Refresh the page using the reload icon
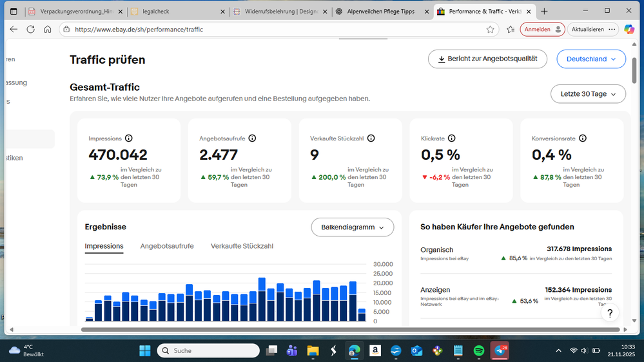The height and width of the screenshot is (362, 644). (30, 29)
